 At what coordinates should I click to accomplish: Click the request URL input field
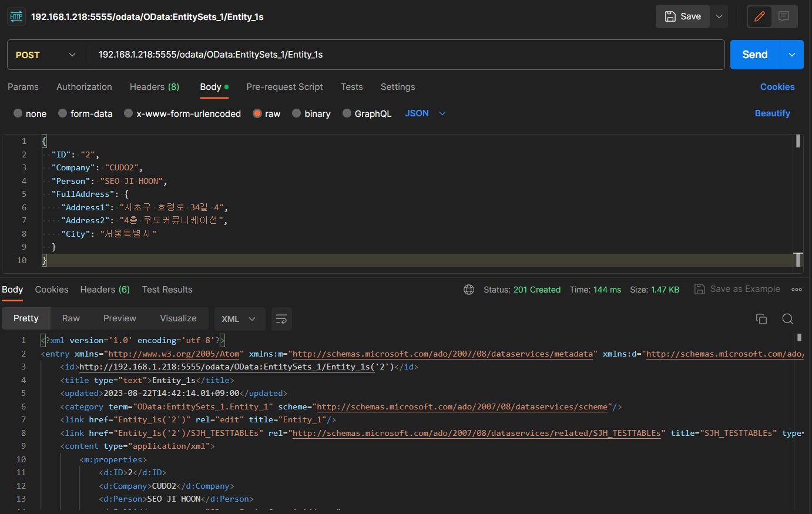405,55
